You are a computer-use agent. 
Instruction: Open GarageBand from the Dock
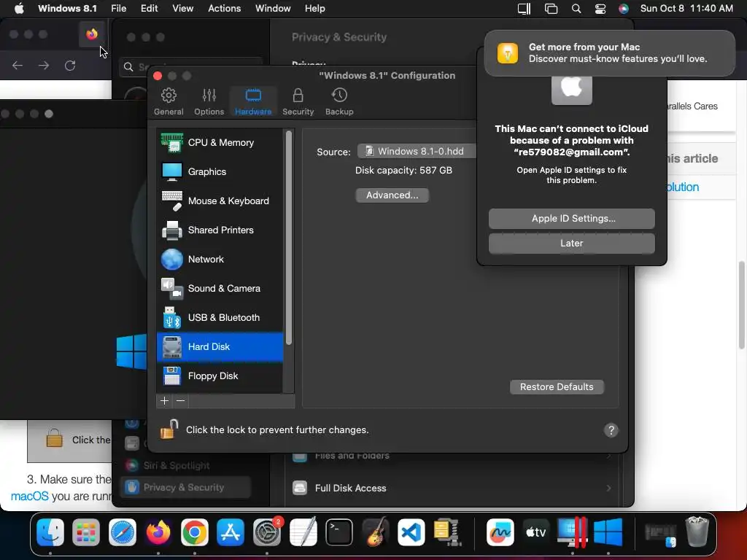coord(376,532)
